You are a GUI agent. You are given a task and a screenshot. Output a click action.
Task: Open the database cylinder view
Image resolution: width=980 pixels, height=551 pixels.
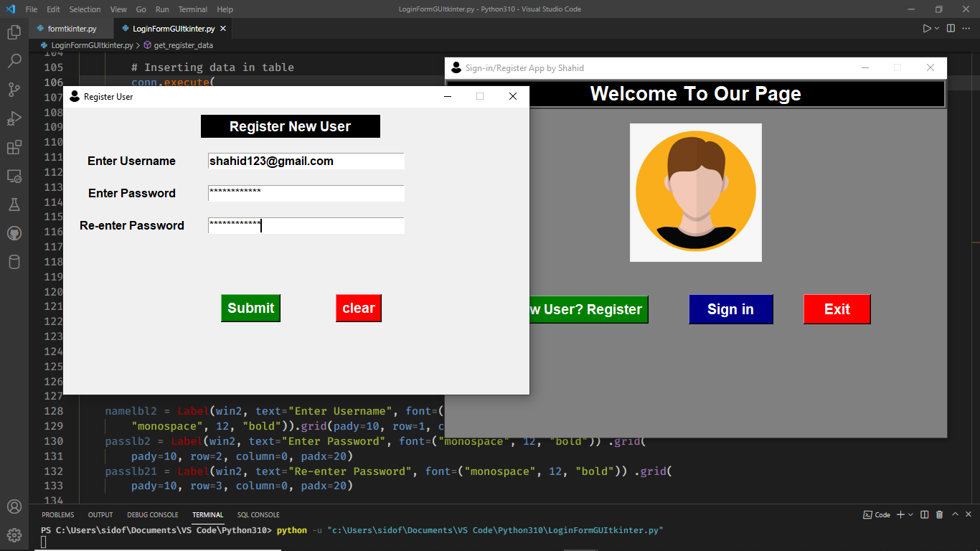click(14, 262)
